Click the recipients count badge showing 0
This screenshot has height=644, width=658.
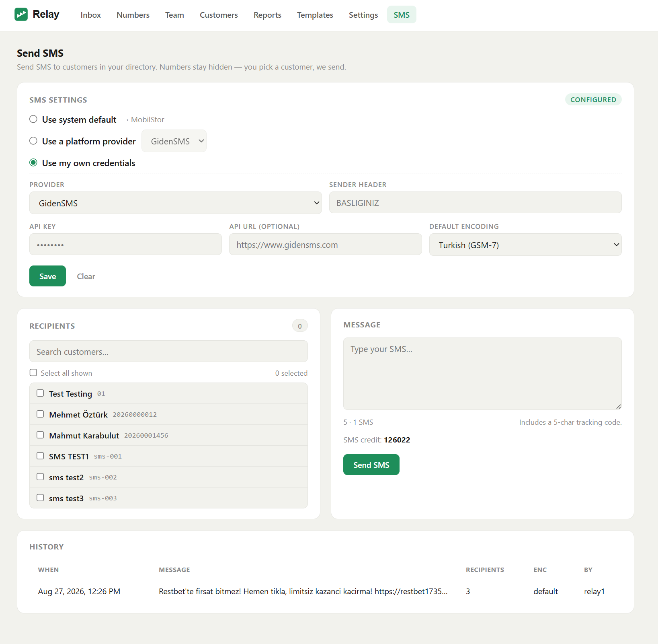point(300,326)
